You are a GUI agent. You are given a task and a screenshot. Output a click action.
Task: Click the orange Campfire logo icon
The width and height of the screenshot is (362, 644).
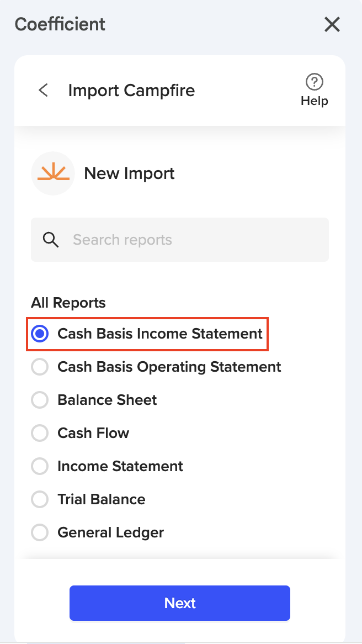53,173
